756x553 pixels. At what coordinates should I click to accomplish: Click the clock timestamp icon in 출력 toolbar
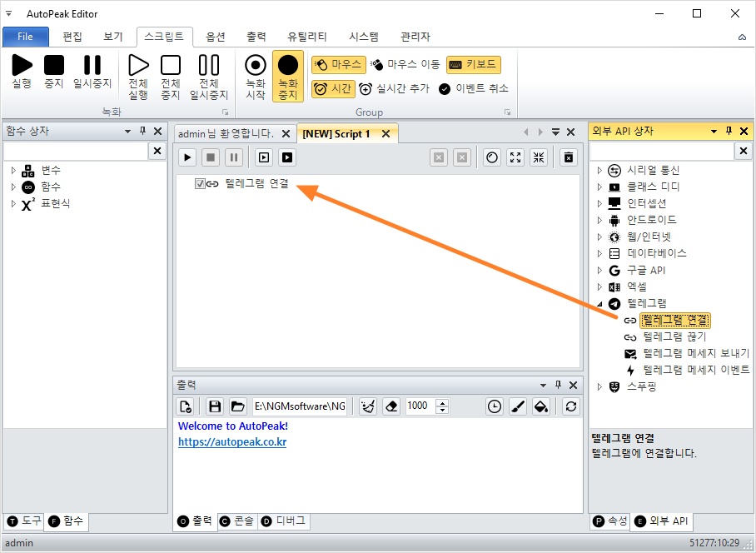[x=495, y=406]
